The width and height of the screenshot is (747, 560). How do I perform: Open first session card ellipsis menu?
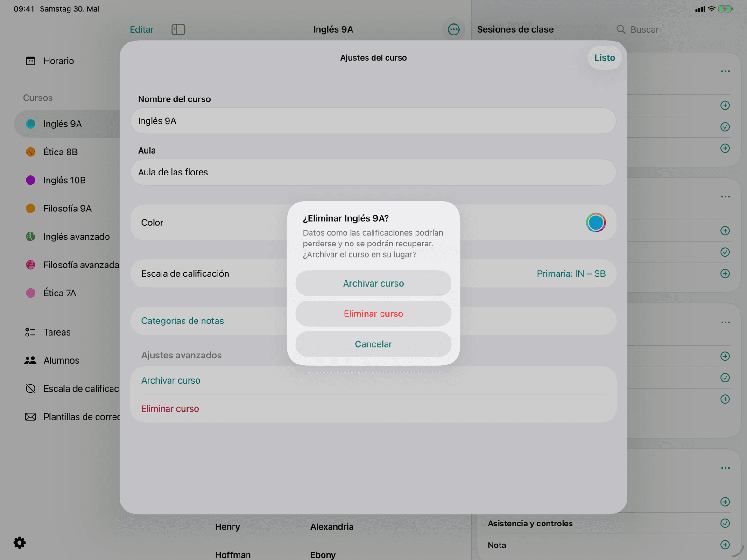click(726, 71)
